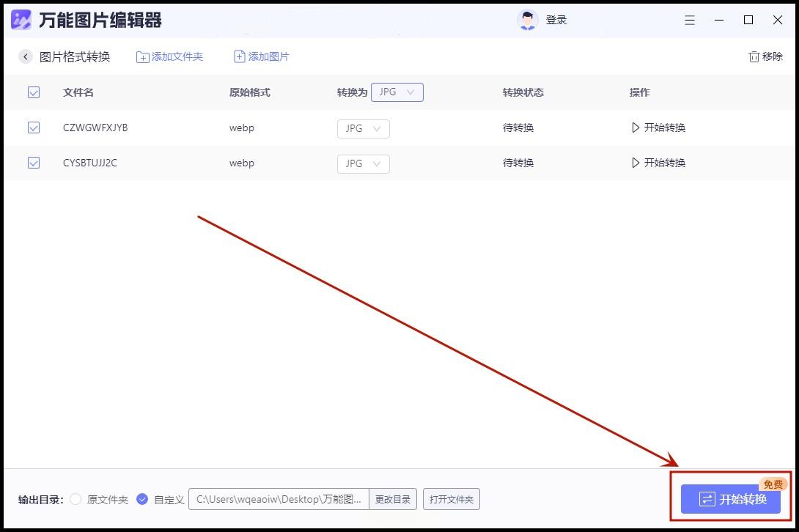Image resolution: width=799 pixels, height=532 pixels.
Task: Click the 添加图片 plus icon
Action: click(240, 56)
